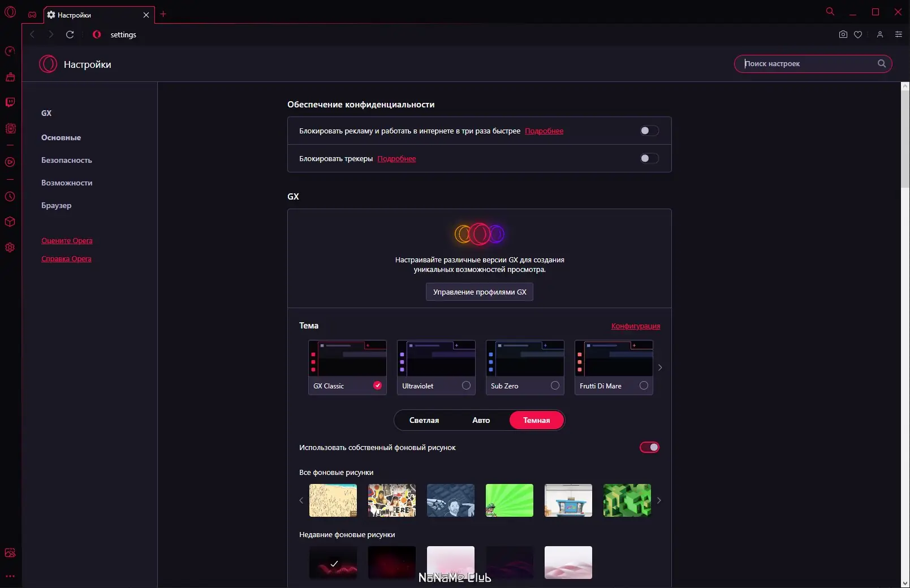This screenshot has width=910, height=588.
Task: Reload the settings page
Action: coord(70,34)
